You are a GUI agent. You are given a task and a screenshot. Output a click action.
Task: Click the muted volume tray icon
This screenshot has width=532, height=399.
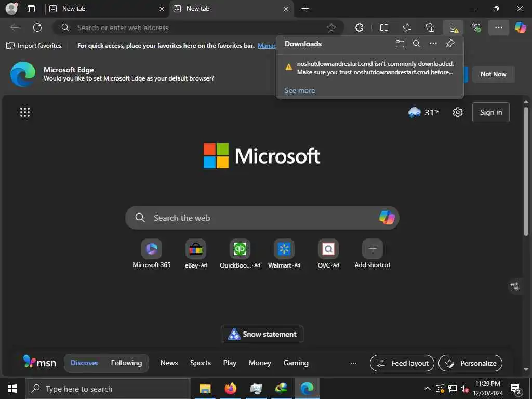464,389
